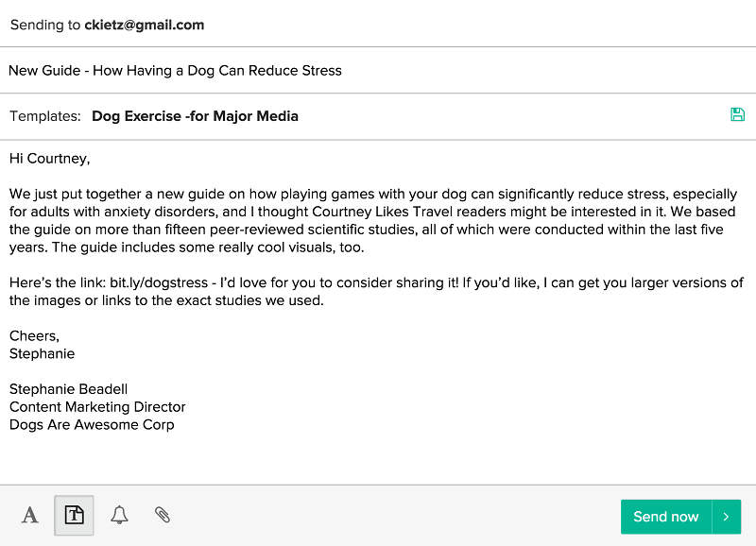Open the Dog Exercise -for Major Media template selector
The image size is (756, 546).
click(x=195, y=116)
